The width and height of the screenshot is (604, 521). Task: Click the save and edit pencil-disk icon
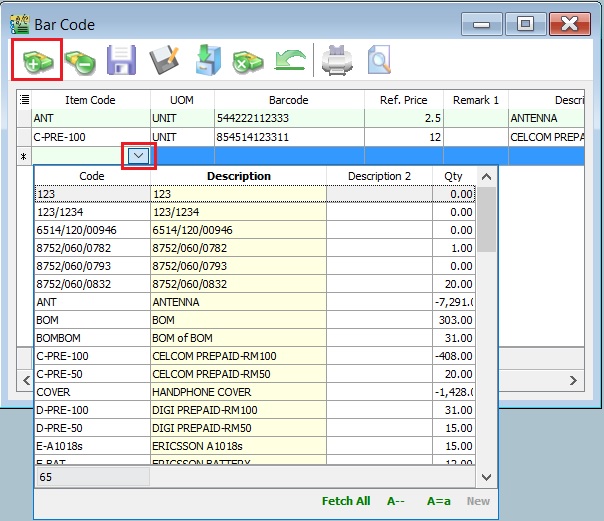tap(163, 61)
